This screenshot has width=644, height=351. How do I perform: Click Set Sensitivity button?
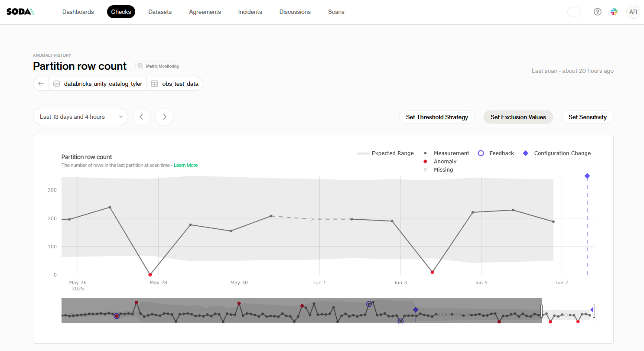pos(587,117)
